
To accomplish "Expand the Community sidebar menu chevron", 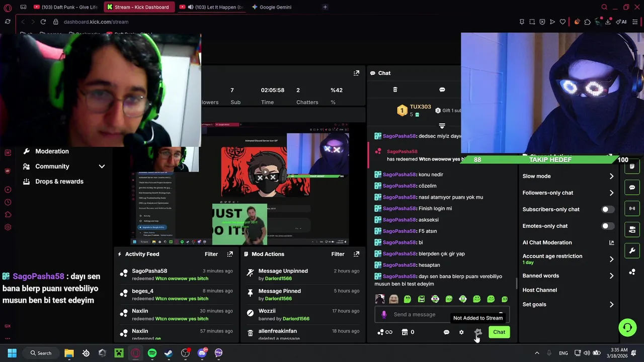I will 102,166.
